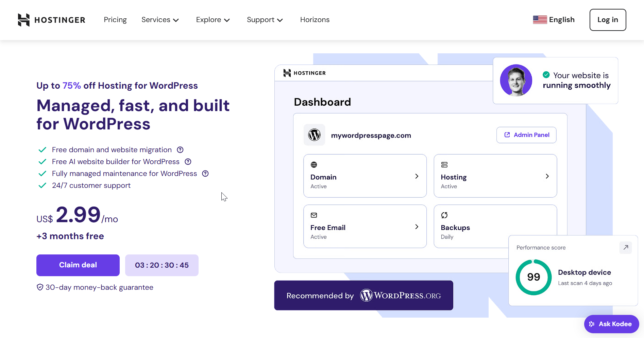The image size is (644, 338).
Task: Click the Performance score expand arrow icon
Action: (626, 247)
